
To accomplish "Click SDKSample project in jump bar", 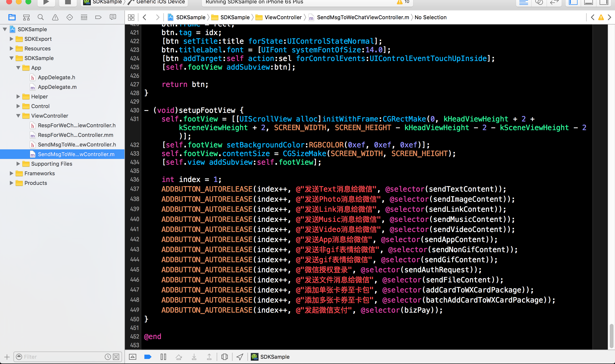I will pos(186,17).
